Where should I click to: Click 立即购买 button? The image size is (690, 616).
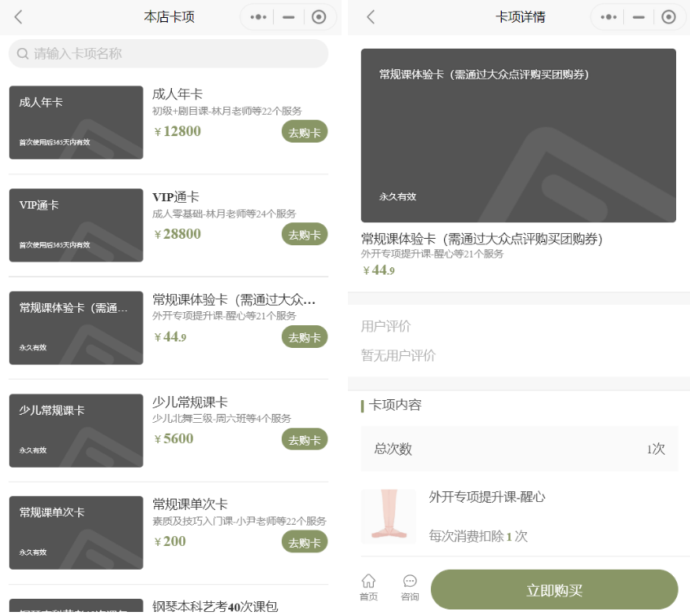pyautogui.click(x=554, y=590)
